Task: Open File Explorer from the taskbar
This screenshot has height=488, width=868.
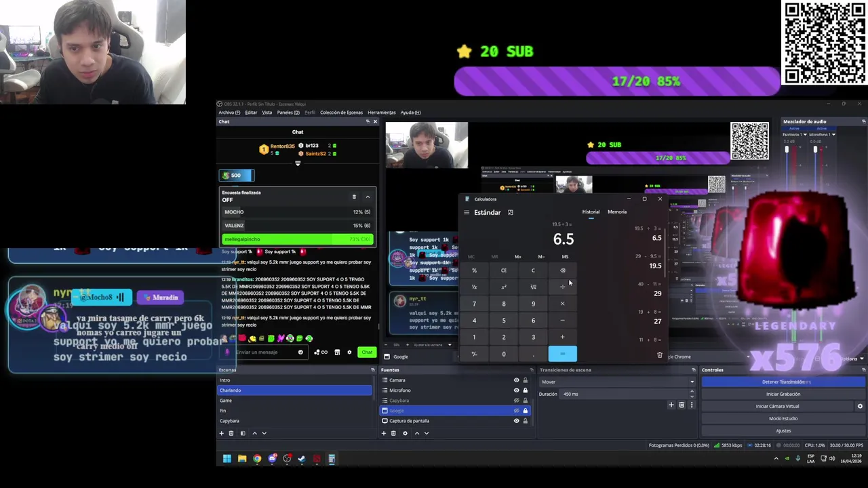Action: pyautogui.click(x=242, y=459)
